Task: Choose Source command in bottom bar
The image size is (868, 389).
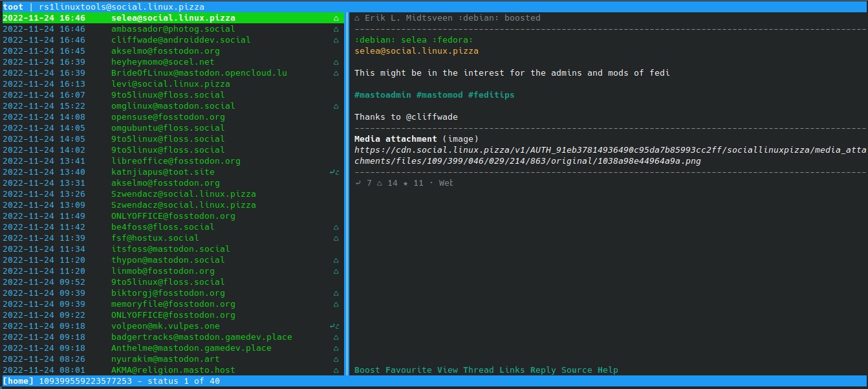Action: coord(577,370)
